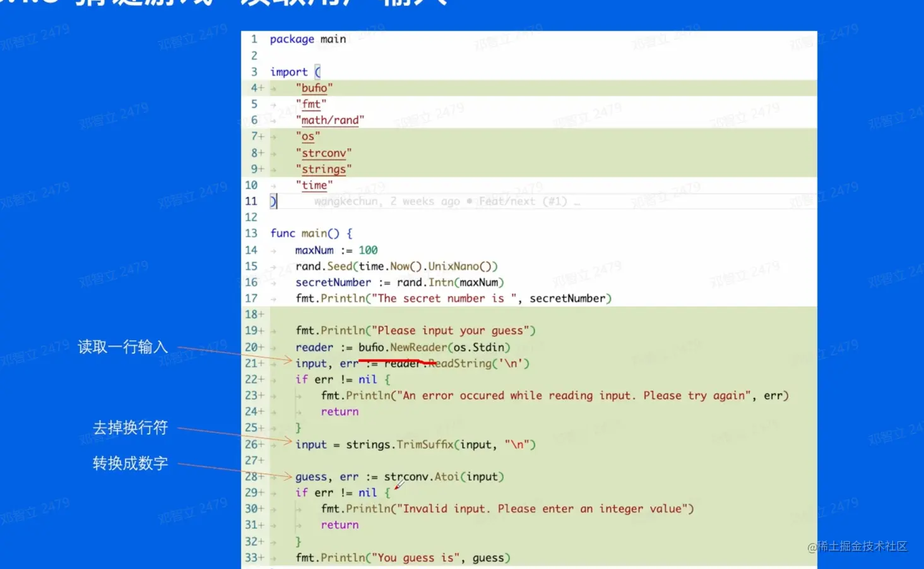Click line number 11 in the gutter
Viewport: 924px width, 569px height.
(x=251, y=201)
